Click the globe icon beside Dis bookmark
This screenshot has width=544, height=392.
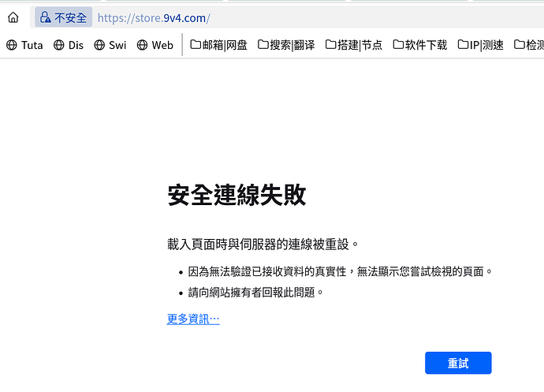click(x=58, y=45)
